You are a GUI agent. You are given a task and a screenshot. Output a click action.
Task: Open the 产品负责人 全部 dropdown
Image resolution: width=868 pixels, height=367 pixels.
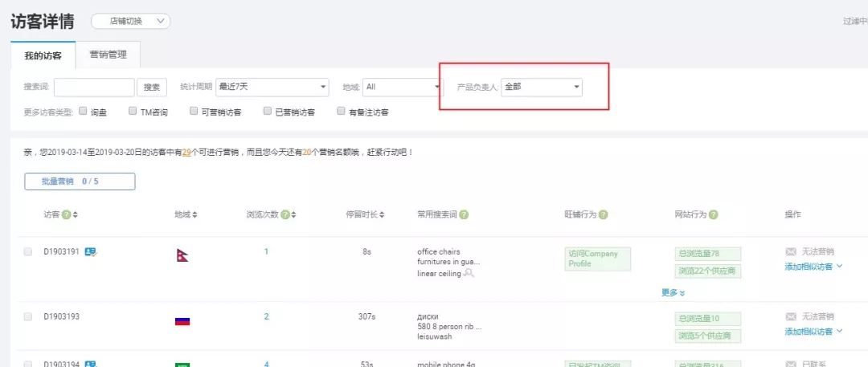[542, 87]
